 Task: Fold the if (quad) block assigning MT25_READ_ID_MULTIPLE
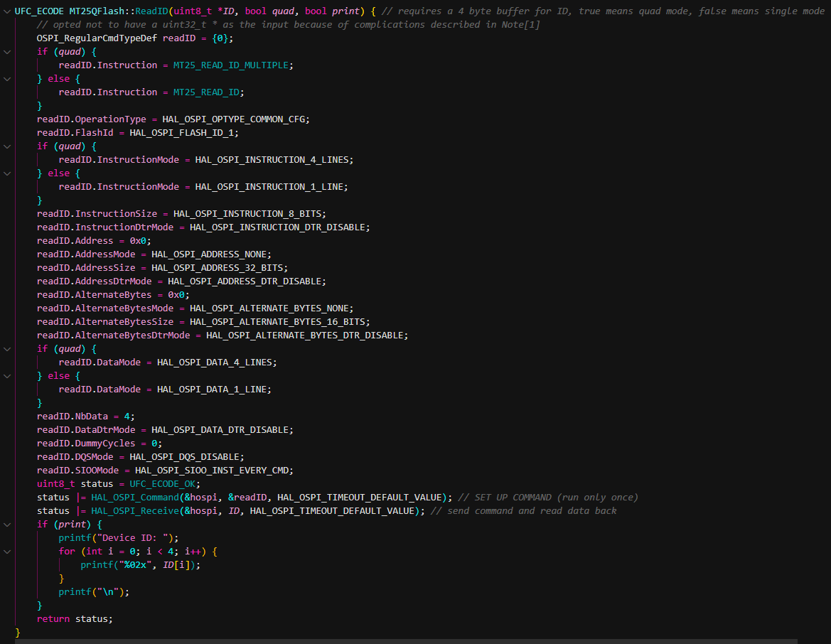7,52
